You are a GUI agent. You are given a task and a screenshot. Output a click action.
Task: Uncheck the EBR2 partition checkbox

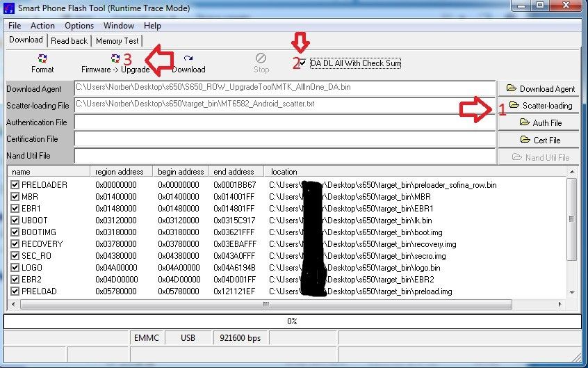15,280
